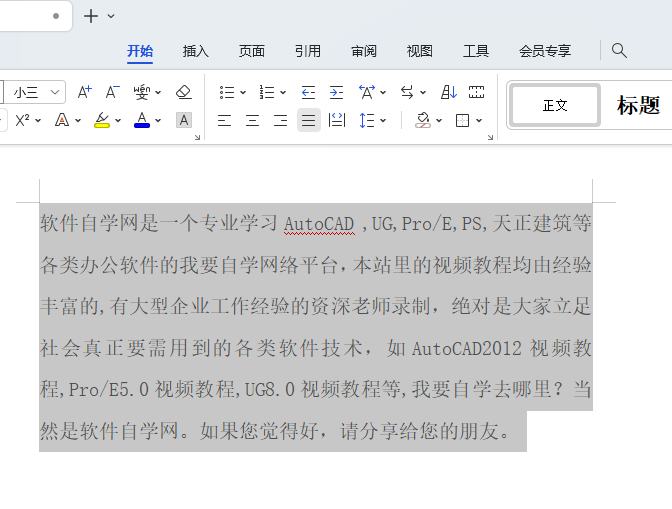
Task: Switch to the 审阅 tab
Action: [364, 51]
